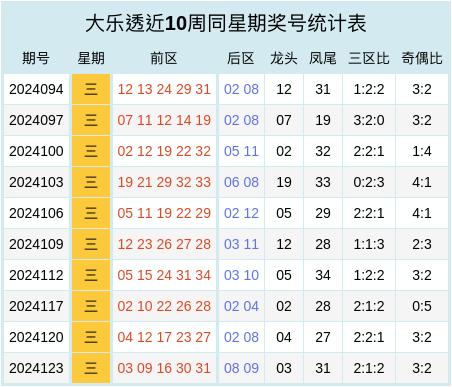
Task: Click 奇偶比 value 0:5
Action: tap(422, 306)
